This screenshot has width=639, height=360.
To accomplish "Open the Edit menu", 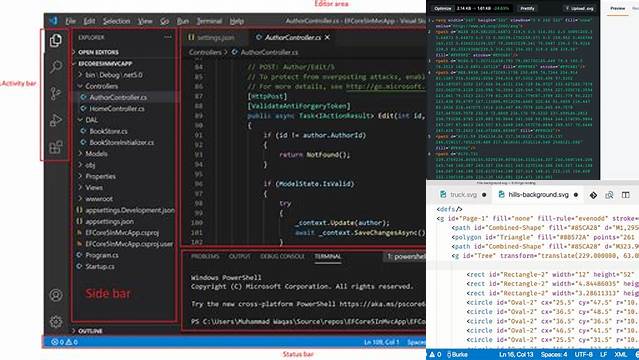I will 89,21.
